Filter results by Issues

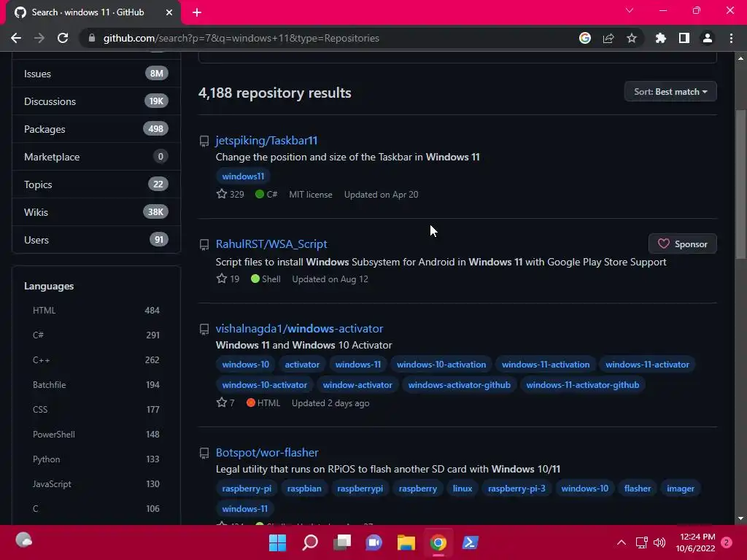coord(96,74)
